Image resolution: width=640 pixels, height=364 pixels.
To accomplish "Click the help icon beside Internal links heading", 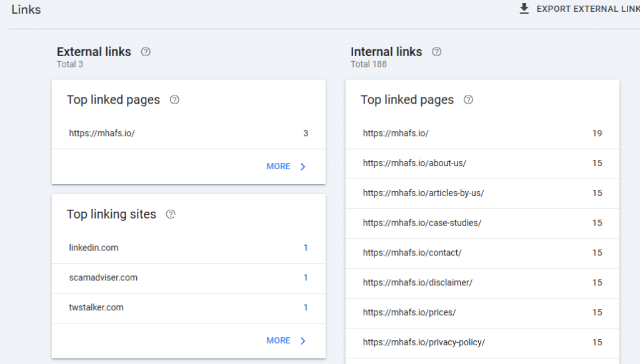I will pyautogui.click(x=436, y=52).
